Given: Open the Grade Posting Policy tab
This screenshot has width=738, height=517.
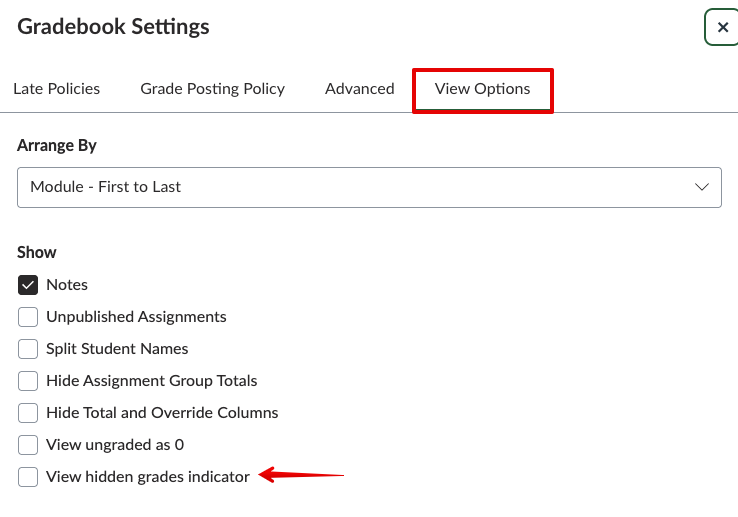Looking at the screenshot, I should coord(212,88).
